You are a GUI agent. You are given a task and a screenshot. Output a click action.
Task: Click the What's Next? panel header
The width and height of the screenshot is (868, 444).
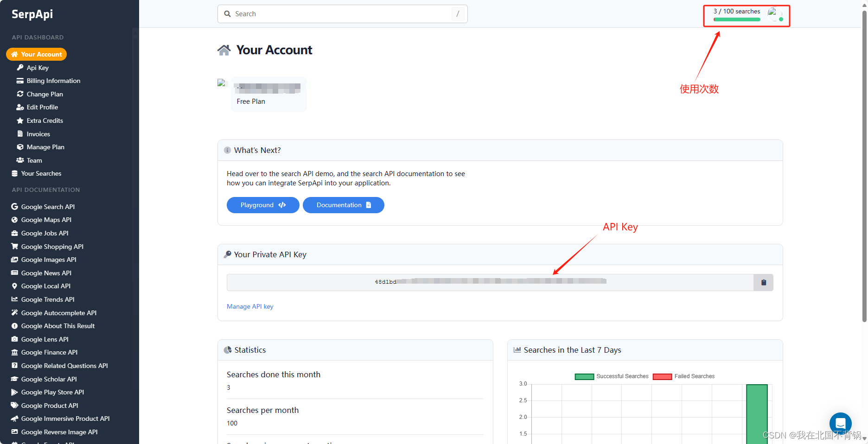pos(500,150)
